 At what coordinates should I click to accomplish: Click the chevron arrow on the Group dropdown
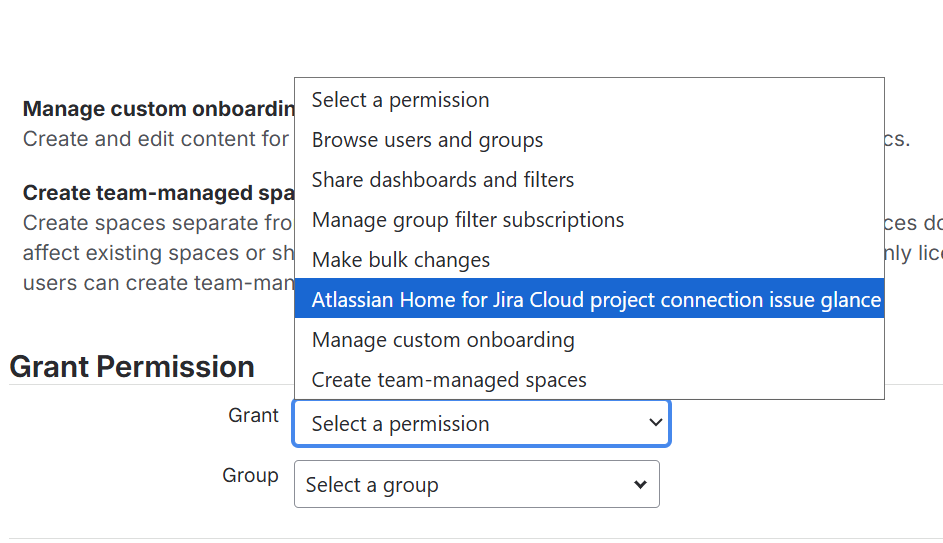pos(641,485)
